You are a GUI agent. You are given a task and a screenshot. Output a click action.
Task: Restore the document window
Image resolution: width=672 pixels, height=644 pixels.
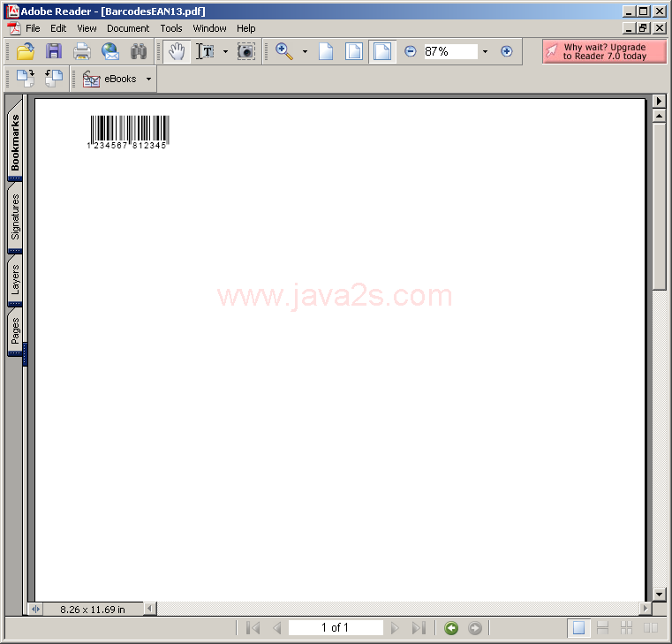[643, 28]
